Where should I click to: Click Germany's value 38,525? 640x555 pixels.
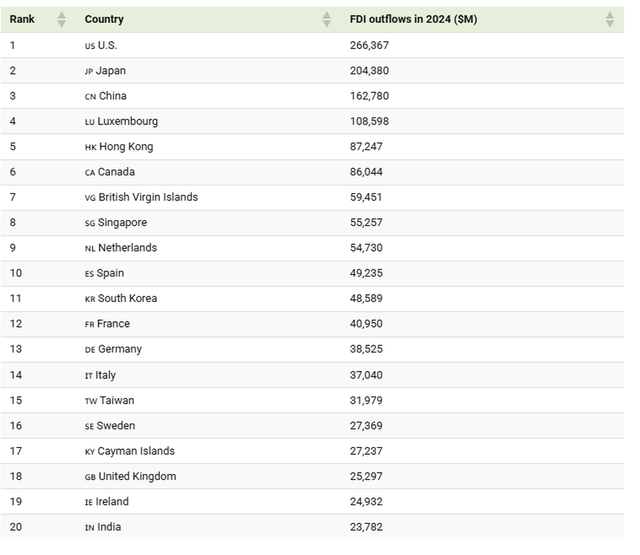[x=366, y=349]
